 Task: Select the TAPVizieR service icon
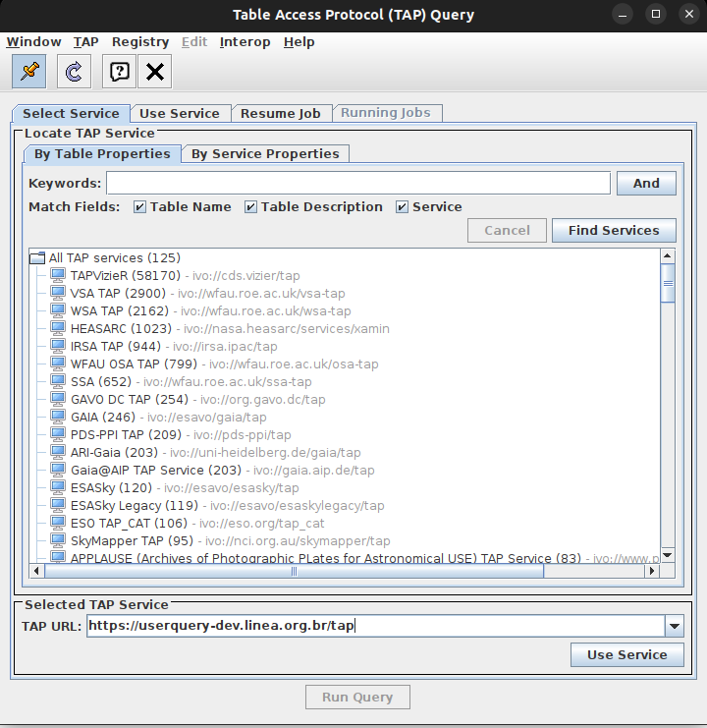pyautogui.click(x=57, y=276)
